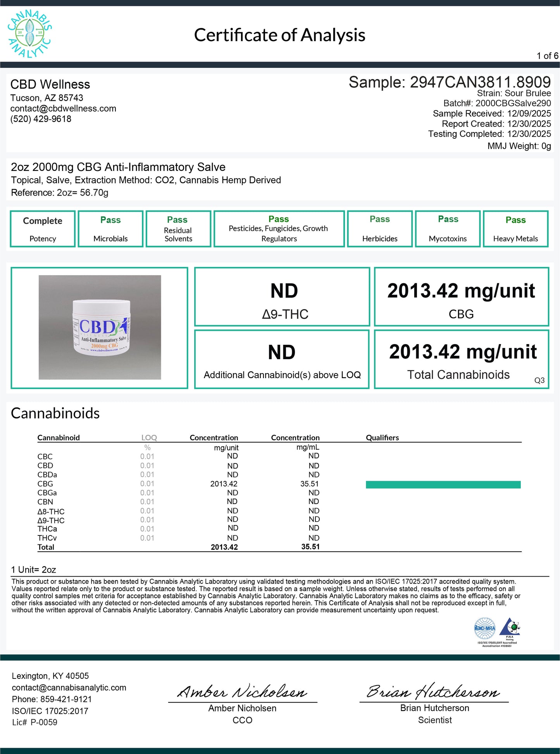The width and height of the screenshot is (560, 754).
Task: Click the CBG row's 35.51 mg/mL value
Action: 309,484
